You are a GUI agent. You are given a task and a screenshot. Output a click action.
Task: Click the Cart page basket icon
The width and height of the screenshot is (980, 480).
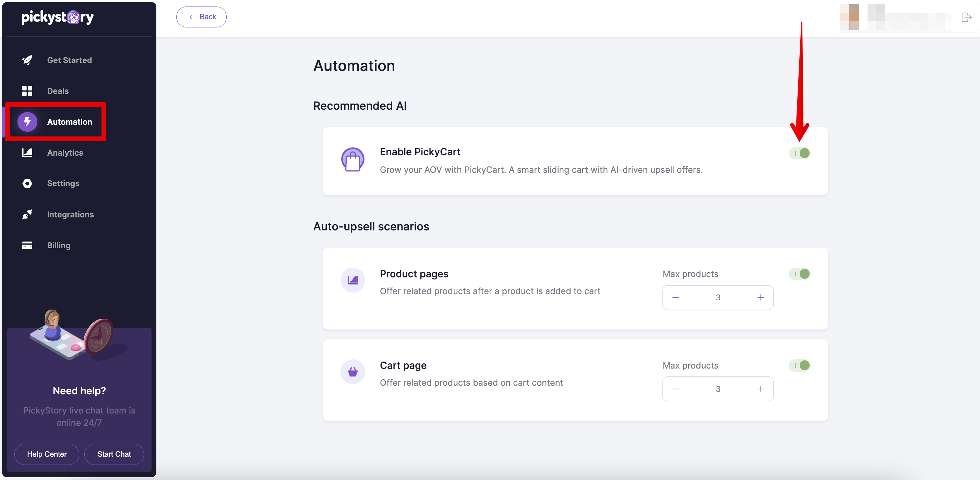tap(352, 372)
